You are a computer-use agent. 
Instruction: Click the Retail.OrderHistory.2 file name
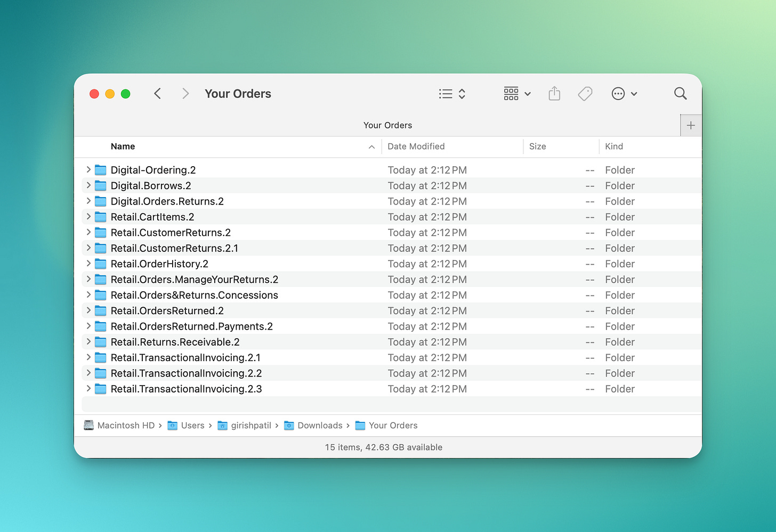pos(159,264)
